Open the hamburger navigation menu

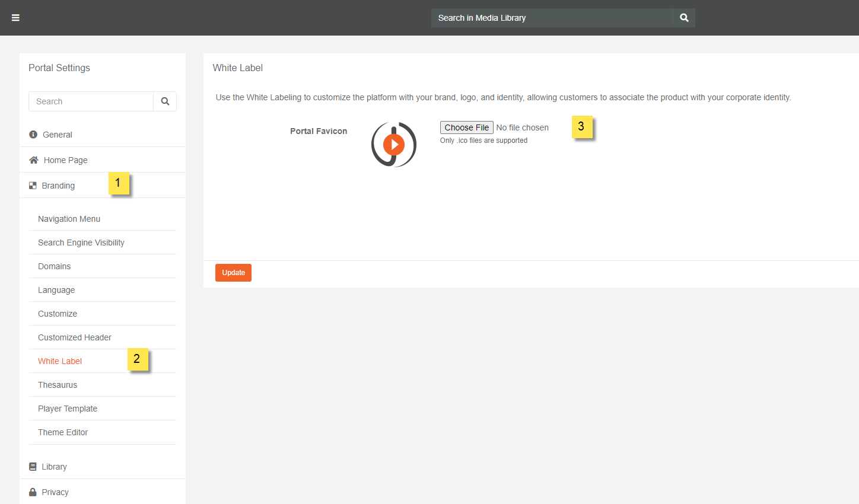coord(15,17)
